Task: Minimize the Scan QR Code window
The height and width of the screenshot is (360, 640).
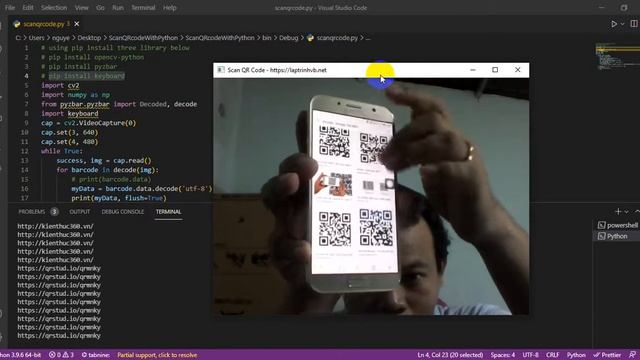Action: pyautogui.click(x=473, y=70)
